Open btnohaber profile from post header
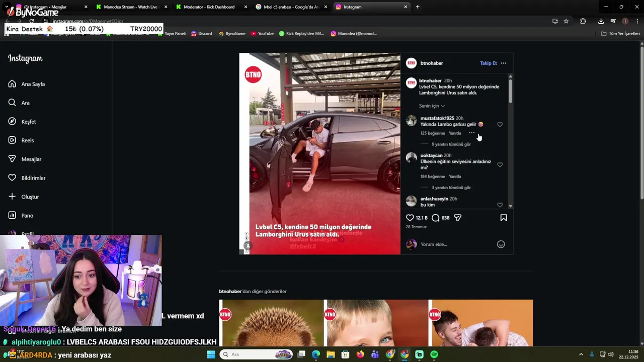The width and height of the screenshot is (644, 362). [x=432, y=63]
